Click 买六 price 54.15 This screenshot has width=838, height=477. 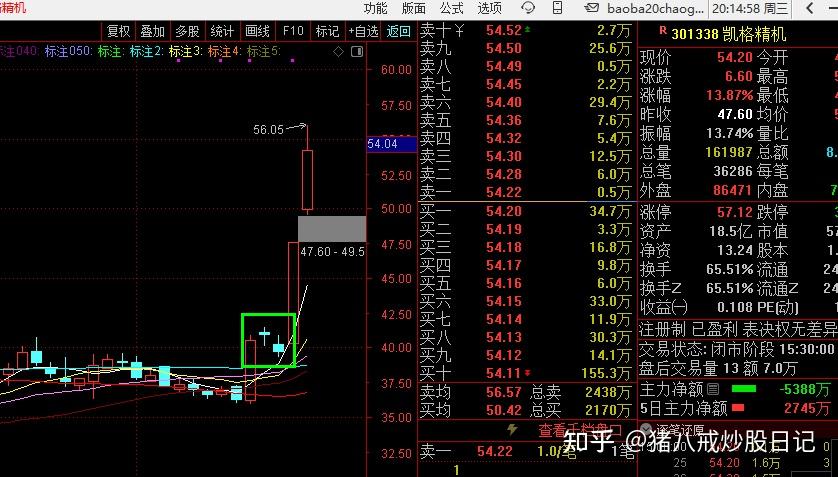tap(503, 301)
